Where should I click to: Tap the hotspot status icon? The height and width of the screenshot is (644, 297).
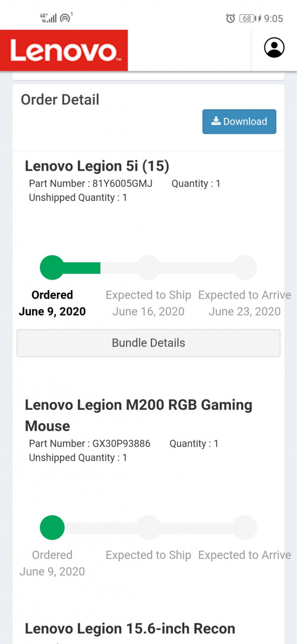(66, 17)
